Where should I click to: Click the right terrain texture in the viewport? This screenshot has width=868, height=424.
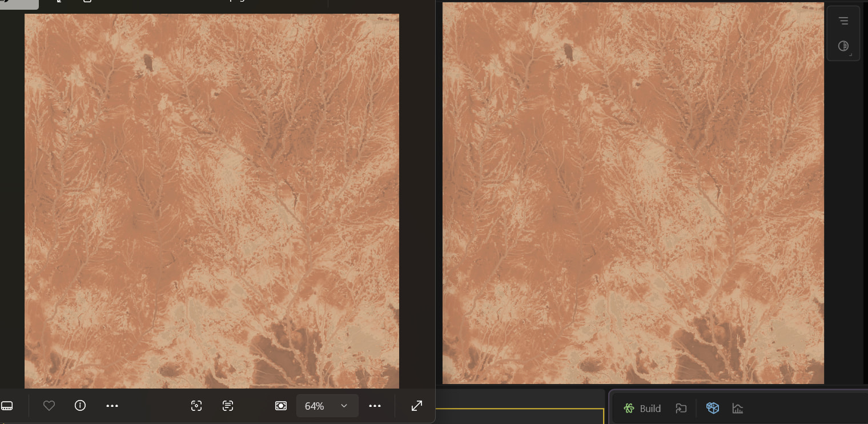coord(633,193)
